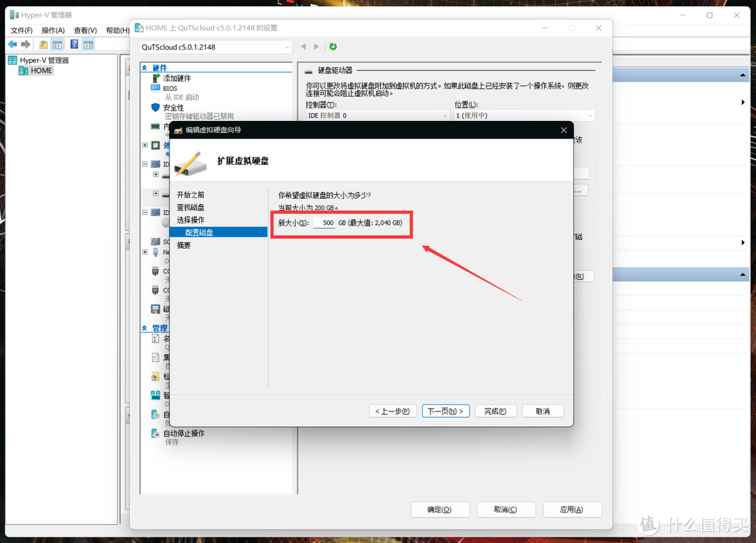Image resolution: width=756 pixels, height=543 pixels.
Task: Select the processor chip icon in hardware list
Action: point(155,145)
